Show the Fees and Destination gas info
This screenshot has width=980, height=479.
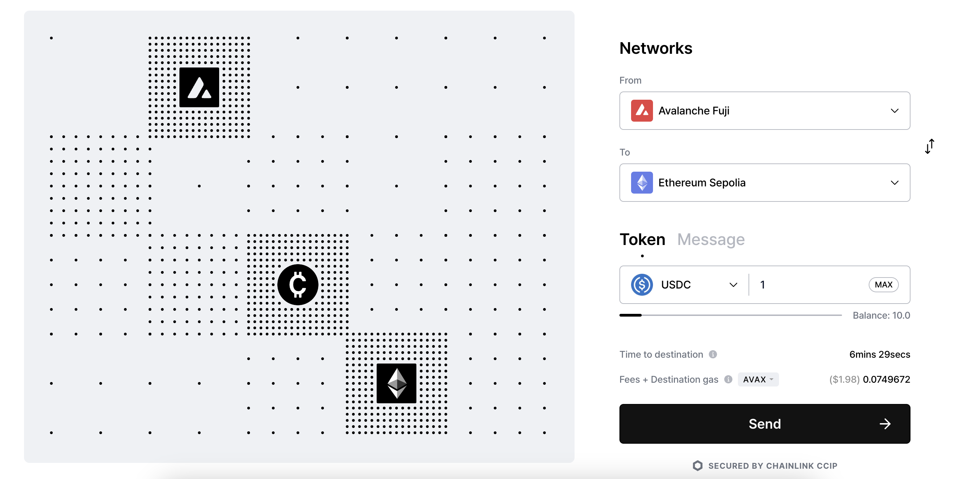click(728, 379)
